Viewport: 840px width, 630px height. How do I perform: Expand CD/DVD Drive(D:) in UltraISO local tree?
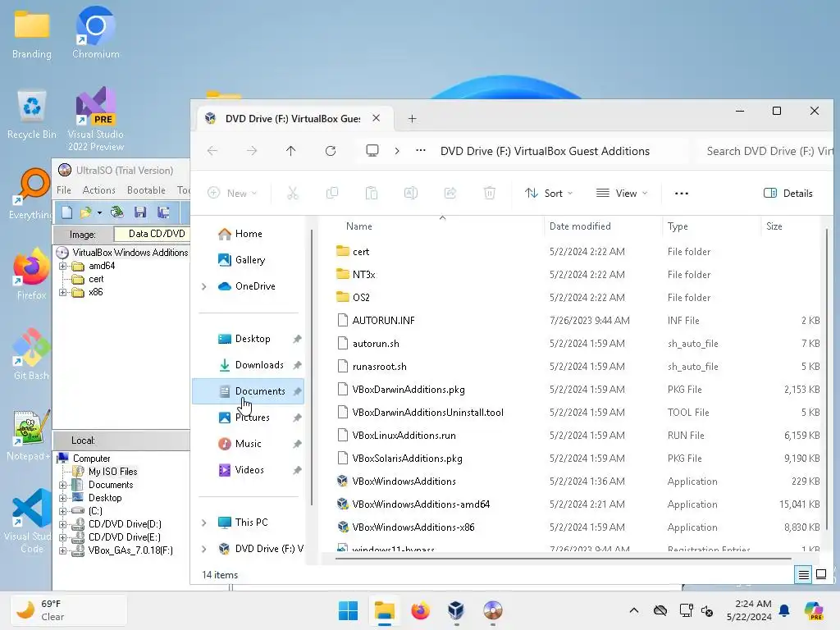tap(62, 524)
